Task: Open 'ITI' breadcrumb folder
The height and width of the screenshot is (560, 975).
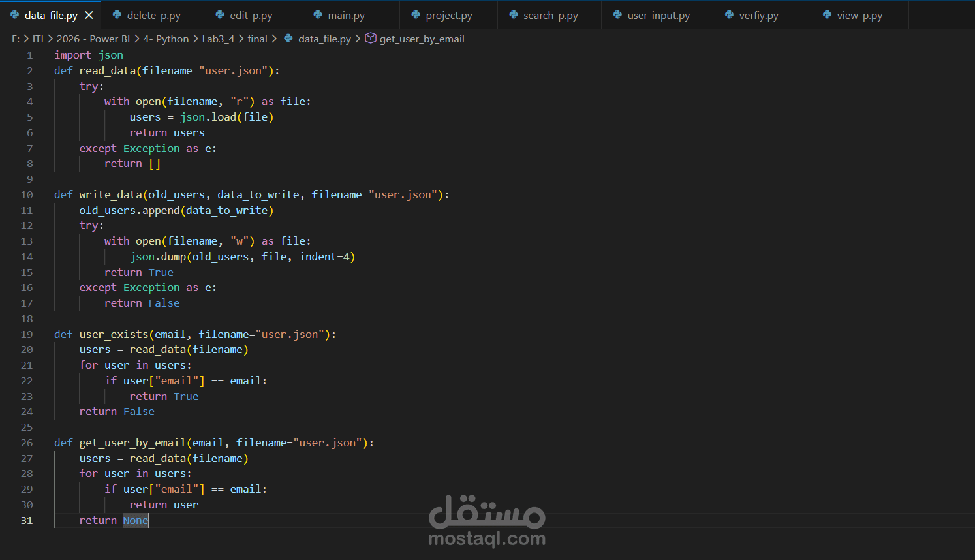Action: pos(38,39)
